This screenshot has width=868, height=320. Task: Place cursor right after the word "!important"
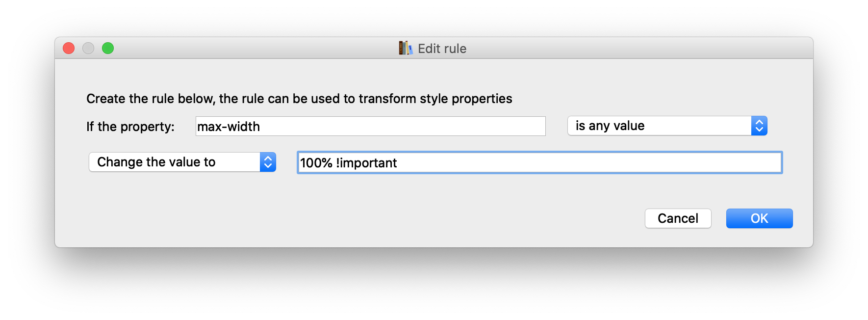click(x=398, y=163)
